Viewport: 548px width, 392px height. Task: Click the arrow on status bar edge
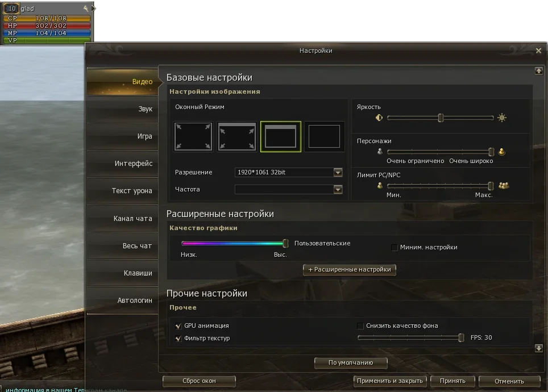93,8
